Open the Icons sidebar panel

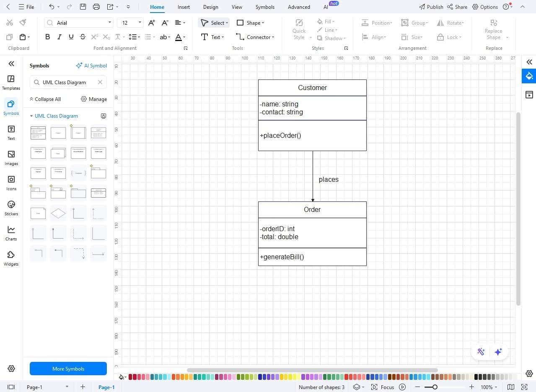[x=11, y=183]
